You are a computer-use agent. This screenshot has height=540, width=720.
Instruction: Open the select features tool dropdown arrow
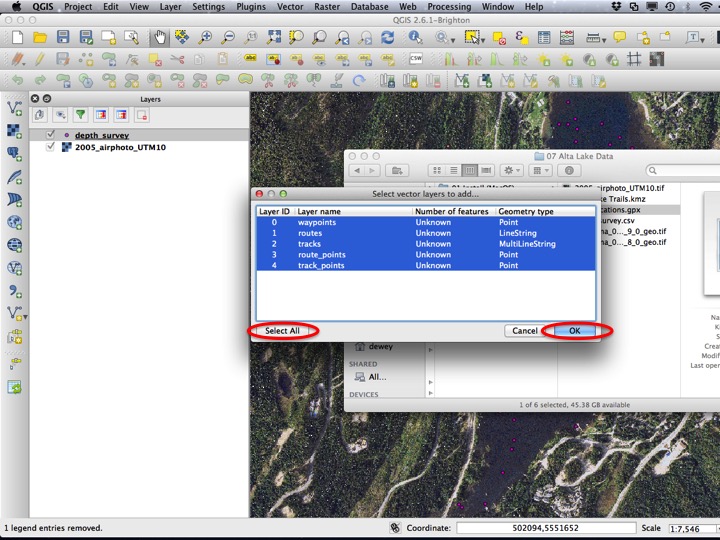pos(483,40)
